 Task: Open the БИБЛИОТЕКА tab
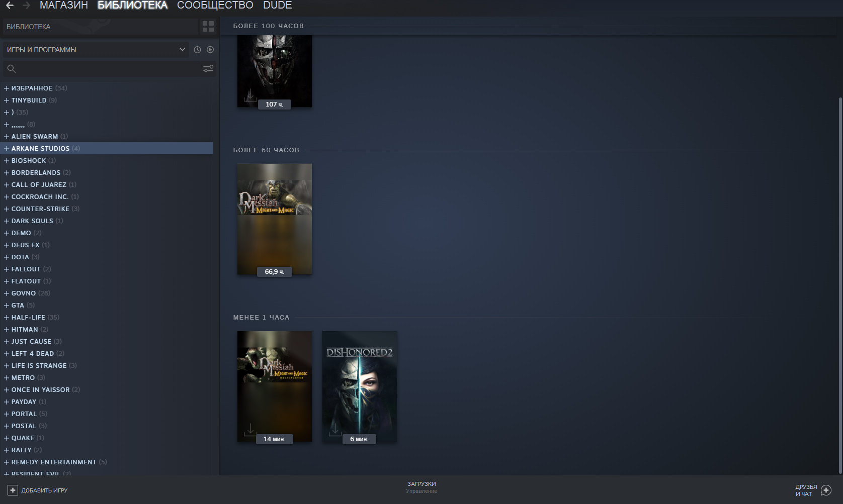(132, 6)
